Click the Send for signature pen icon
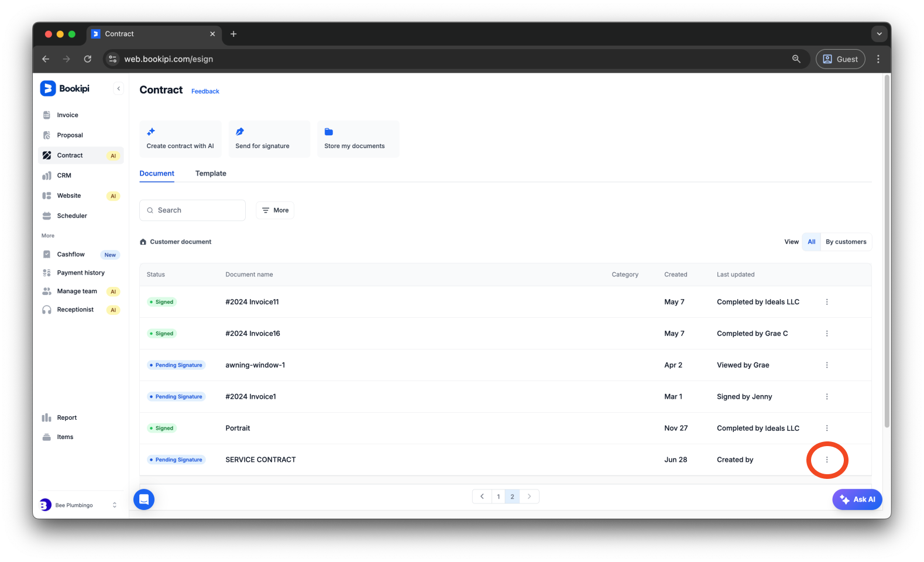Screen dimensions: 924x562 [x=240, y=132]
